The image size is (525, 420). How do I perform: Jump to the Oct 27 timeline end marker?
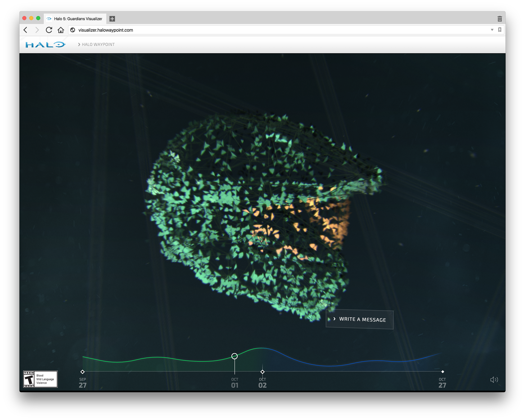coord(442,372)
